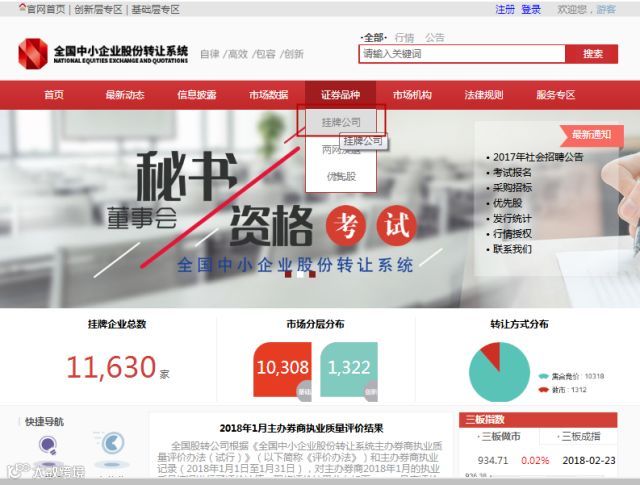
Task: Open the blue circular quick-nav icon
Action: click(x=112, y=443)
